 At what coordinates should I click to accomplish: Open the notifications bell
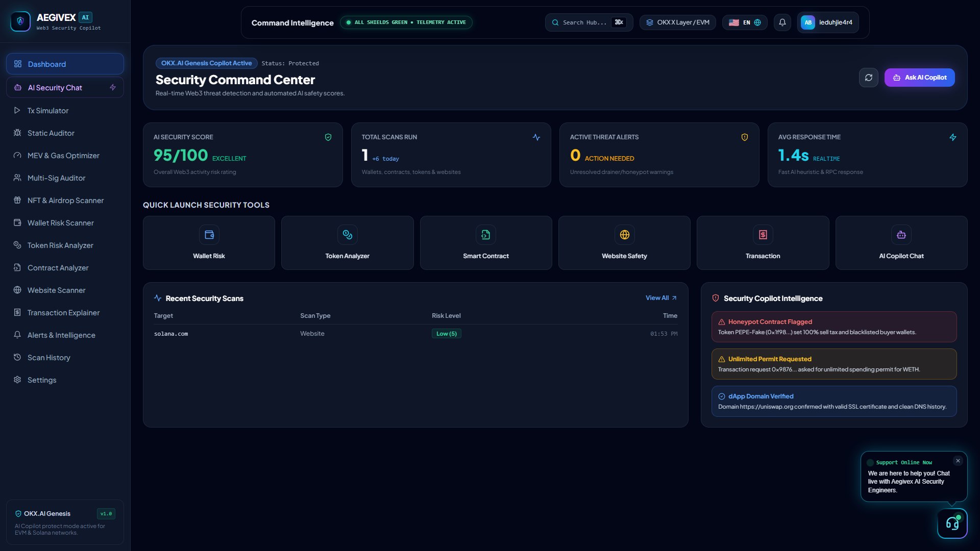tap(782, 22)
